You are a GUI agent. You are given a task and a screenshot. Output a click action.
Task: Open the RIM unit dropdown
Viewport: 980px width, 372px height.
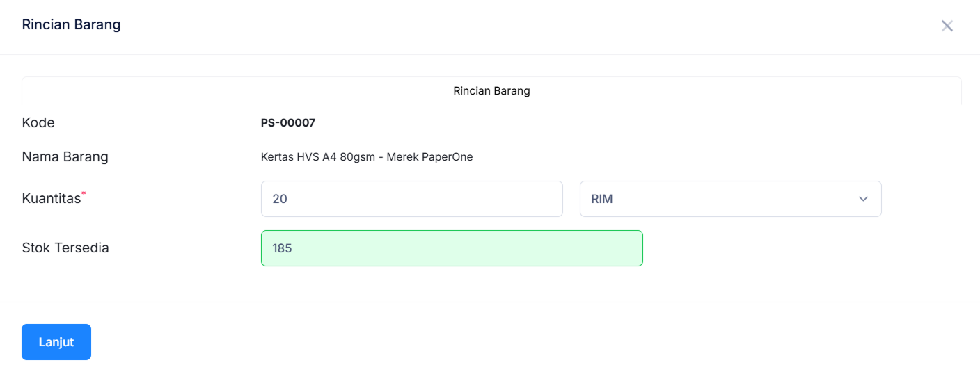(730, 199)
